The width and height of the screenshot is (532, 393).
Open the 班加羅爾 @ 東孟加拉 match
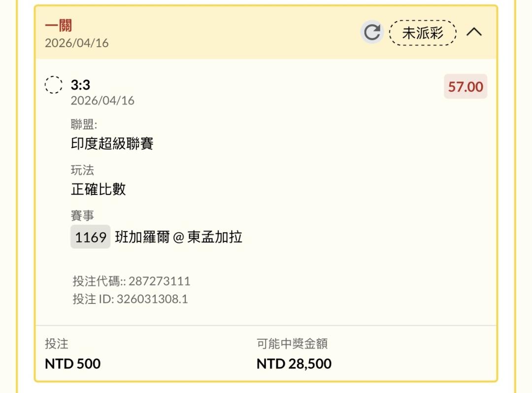click(178, 237)
